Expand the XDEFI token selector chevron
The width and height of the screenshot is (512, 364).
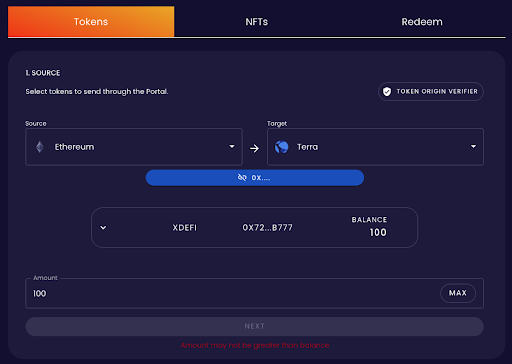[x=103, y=228]
